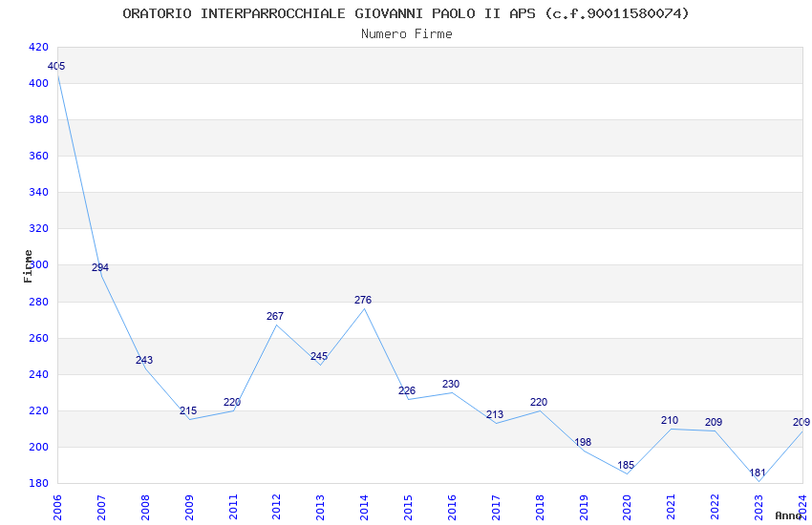Click the 2022 year label on x-axis
This screenshot has width=812, height=525.
(x=715, y=507)
